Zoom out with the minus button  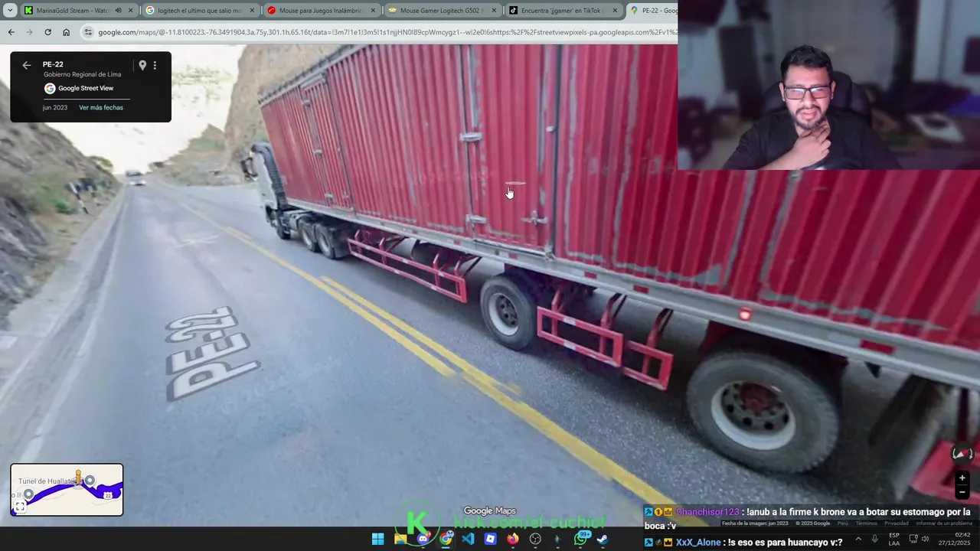[x=962, y=492]
